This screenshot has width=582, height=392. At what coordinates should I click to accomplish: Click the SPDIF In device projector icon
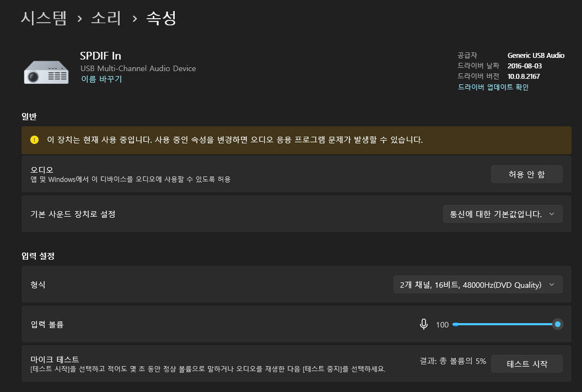tap(46, 72)
